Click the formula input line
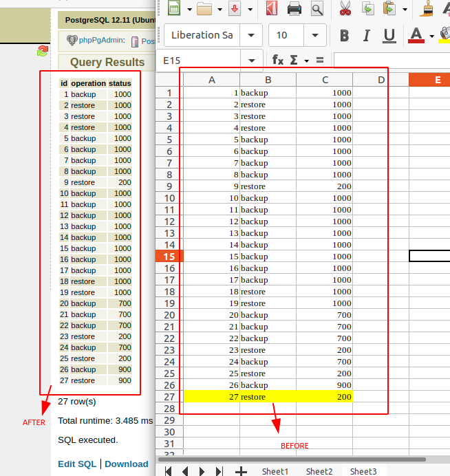 (392, 60)
